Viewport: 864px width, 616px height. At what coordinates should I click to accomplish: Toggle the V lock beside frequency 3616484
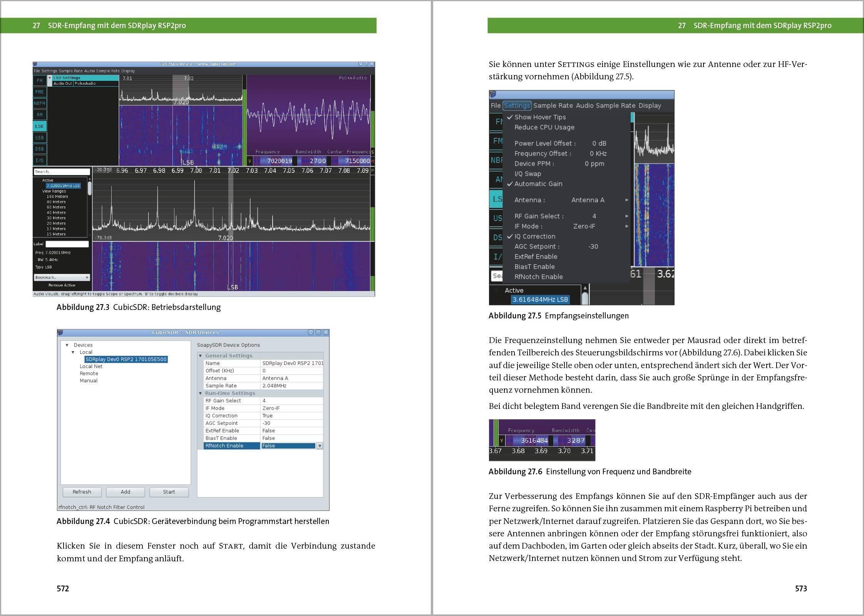(x=501, y=440)
